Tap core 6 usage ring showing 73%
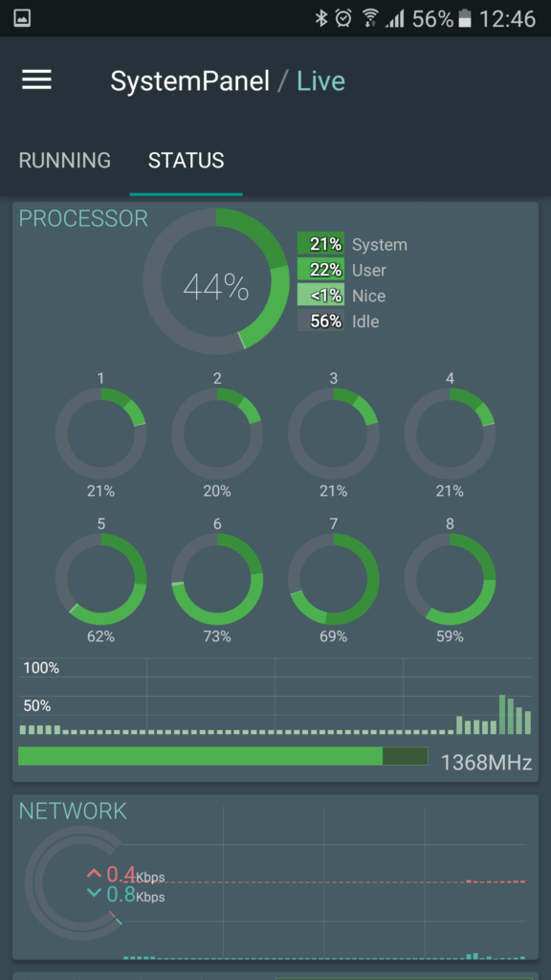Screen dimensions: 551x980 (217, 579)
